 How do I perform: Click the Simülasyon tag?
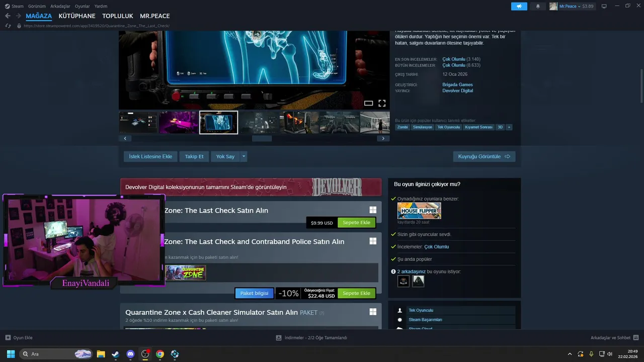(423, 127)
